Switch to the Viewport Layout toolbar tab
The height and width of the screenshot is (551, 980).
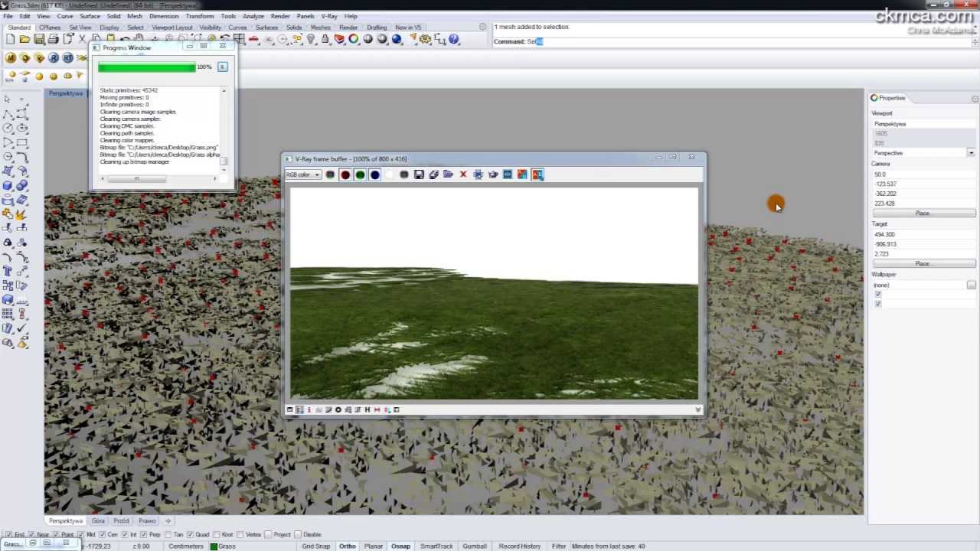pos(172,28)
